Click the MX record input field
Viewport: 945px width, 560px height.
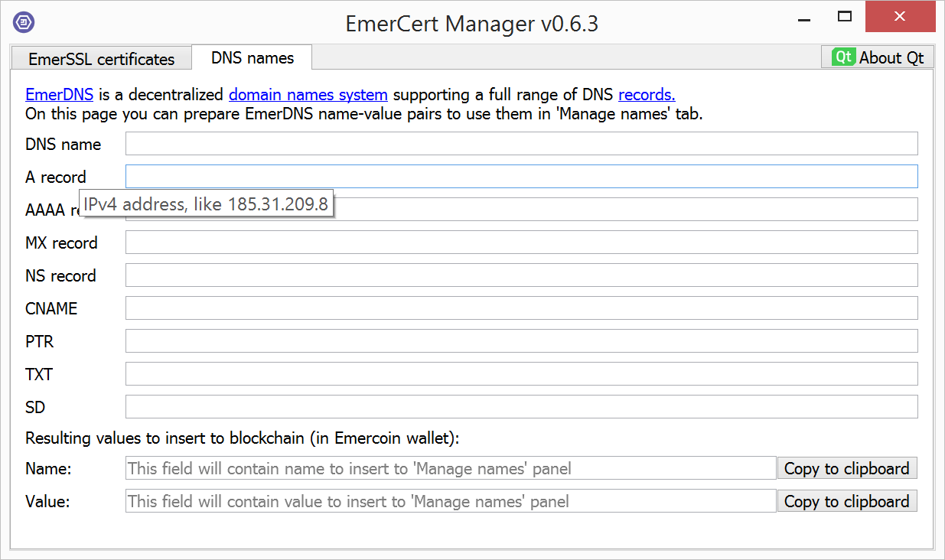pos(522,242)
